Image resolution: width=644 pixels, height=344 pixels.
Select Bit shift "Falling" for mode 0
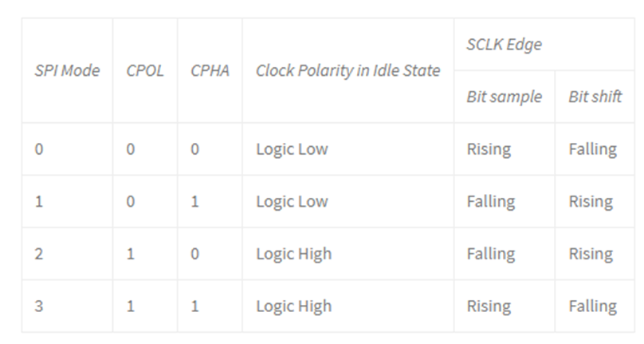point(592,149)
